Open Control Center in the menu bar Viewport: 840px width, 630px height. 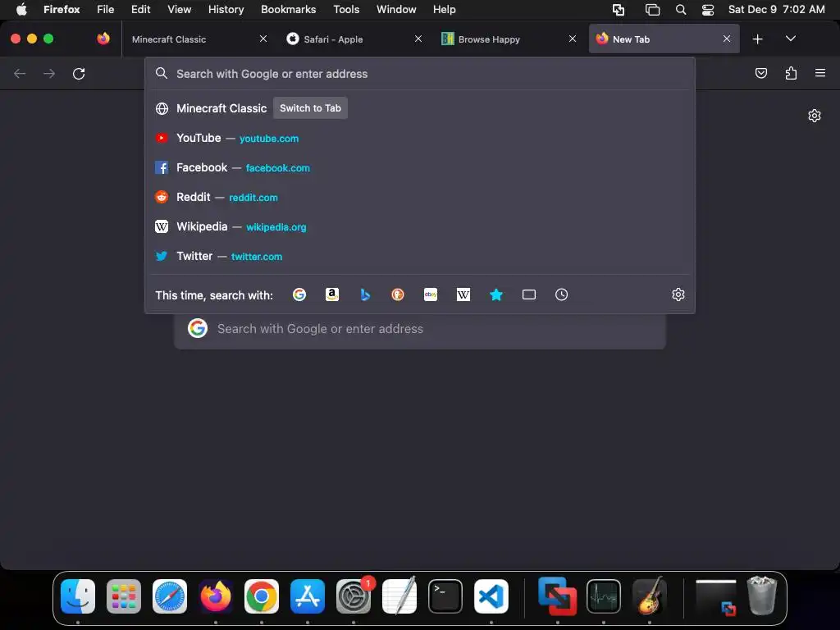coord(708,9)
